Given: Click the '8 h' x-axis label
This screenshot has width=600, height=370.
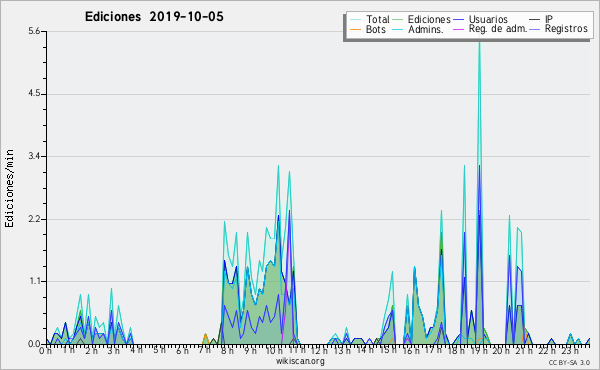Looking at the screenshot, I should click(227, 351).
